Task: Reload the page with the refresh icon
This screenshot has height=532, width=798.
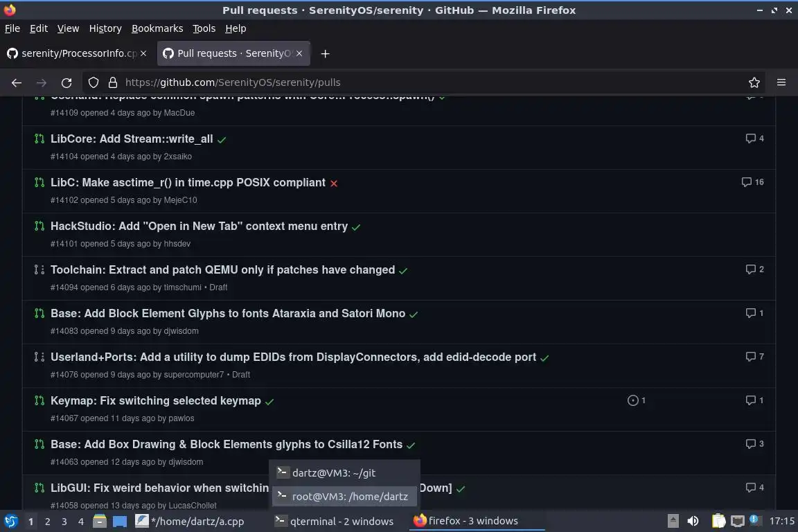Action: pos(66,82)
